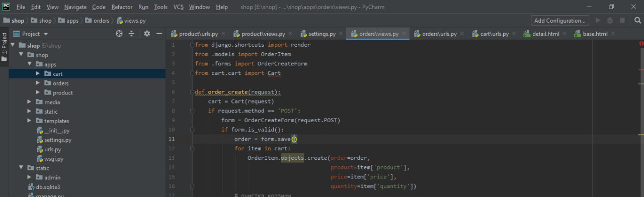Open the Refactor menu

[122, 7]
